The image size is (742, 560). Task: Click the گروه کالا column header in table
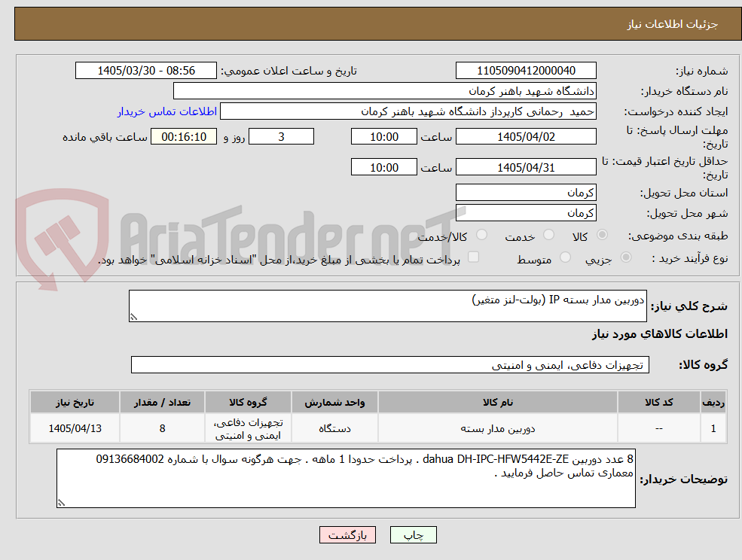click(x=248, y=403)
